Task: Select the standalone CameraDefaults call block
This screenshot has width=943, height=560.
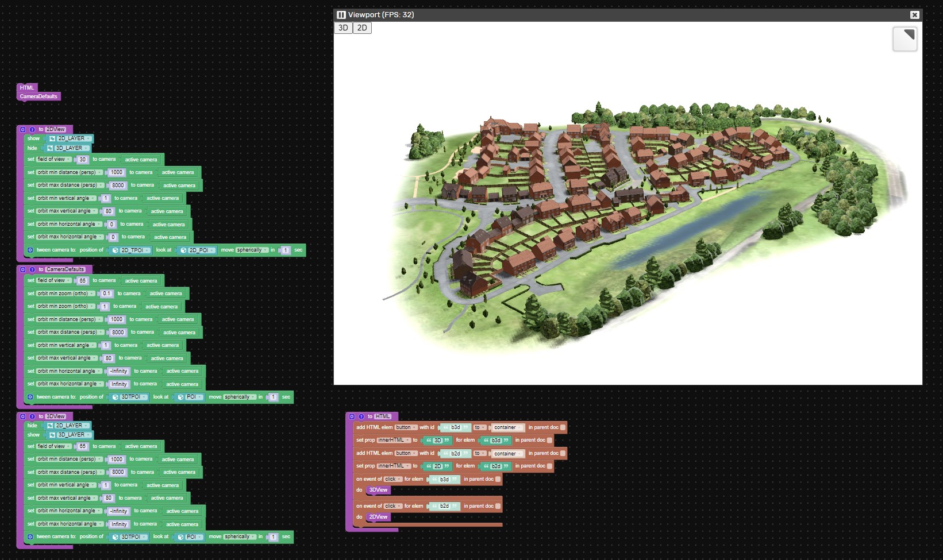Action: 39,96
